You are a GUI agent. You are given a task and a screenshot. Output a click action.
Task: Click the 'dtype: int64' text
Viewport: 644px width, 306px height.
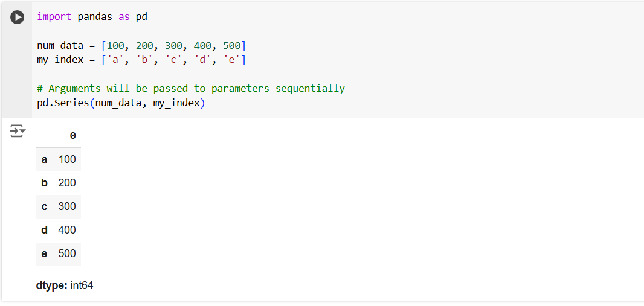(65, 285)
